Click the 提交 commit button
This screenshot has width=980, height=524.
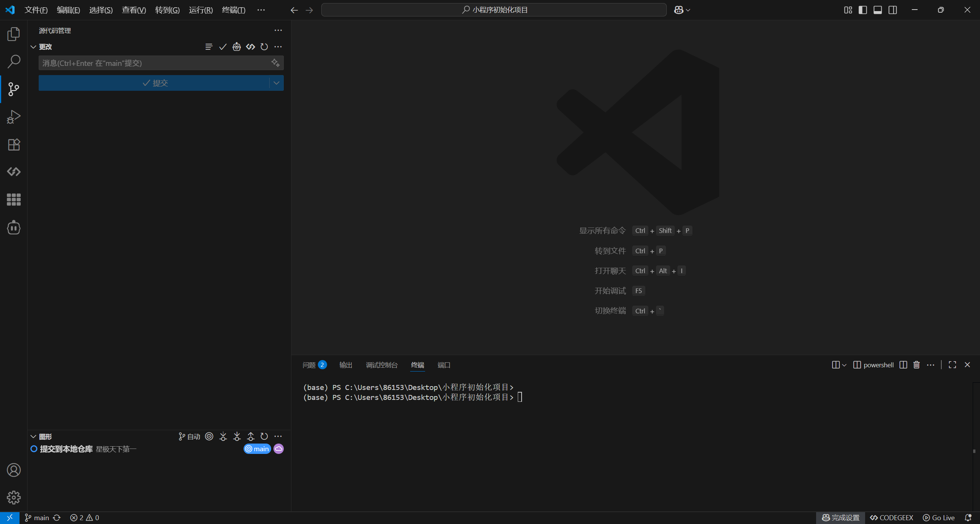coord(154,83)
